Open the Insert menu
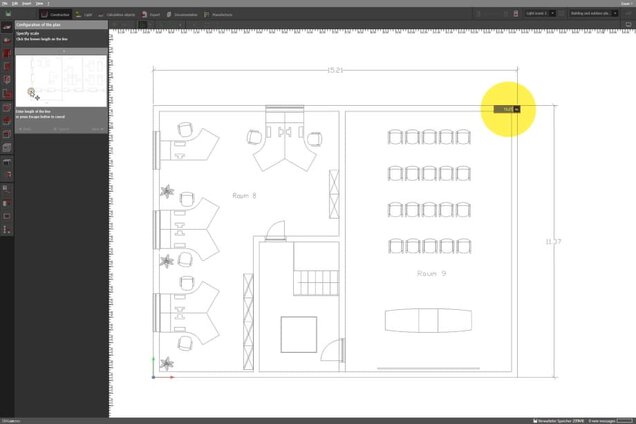 (x=25, y=4)
